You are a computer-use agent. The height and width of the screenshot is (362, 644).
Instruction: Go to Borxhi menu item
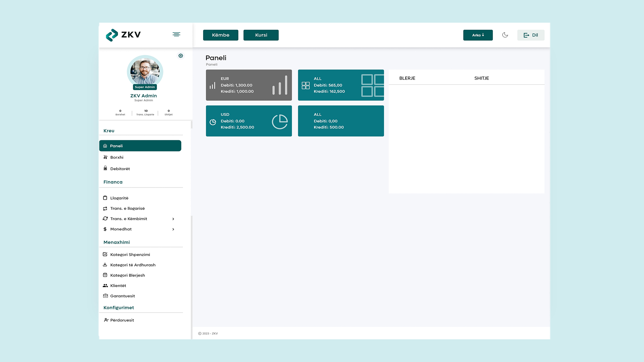pyautogui.click(x=117, y=157)
